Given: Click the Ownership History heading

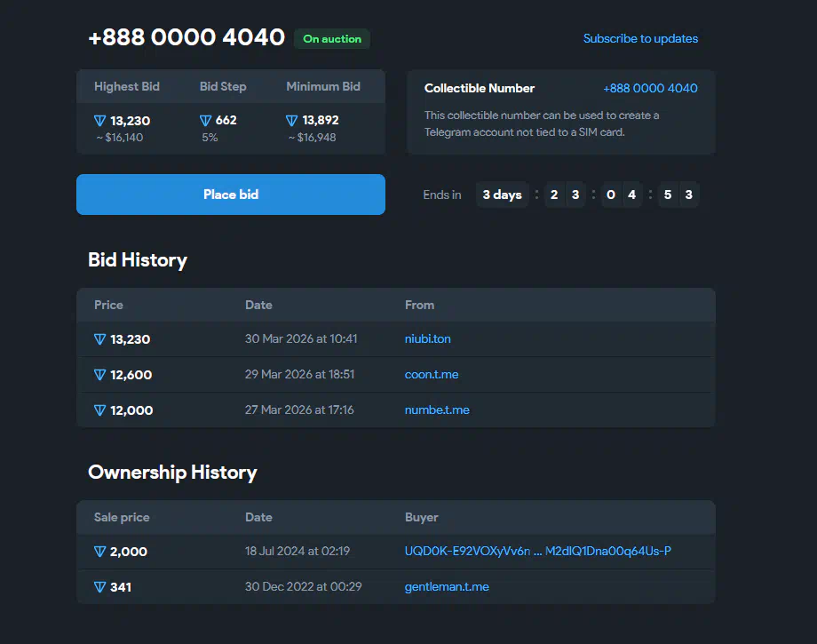Looking at the screenshot, I should click(x=172, y=473).
